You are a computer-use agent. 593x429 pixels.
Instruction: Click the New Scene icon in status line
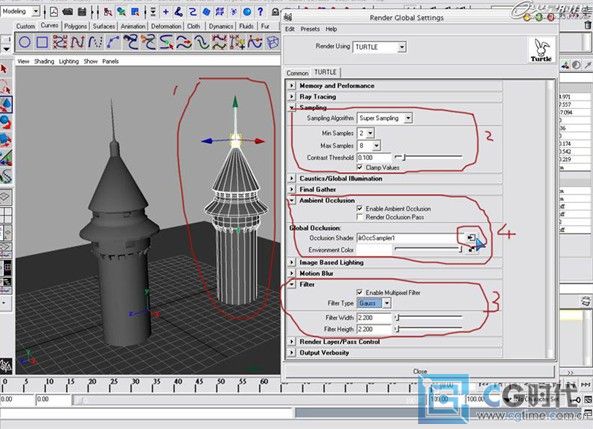54,12
